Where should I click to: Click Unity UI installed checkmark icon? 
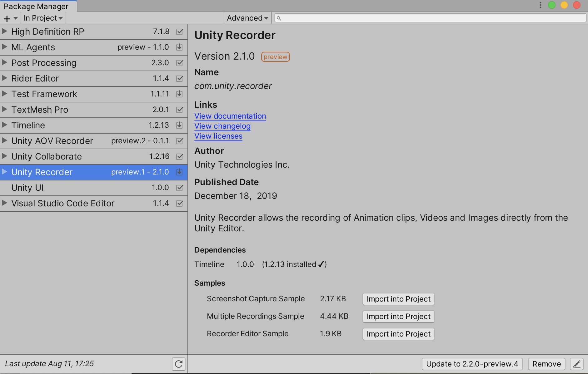click(180, 188)
